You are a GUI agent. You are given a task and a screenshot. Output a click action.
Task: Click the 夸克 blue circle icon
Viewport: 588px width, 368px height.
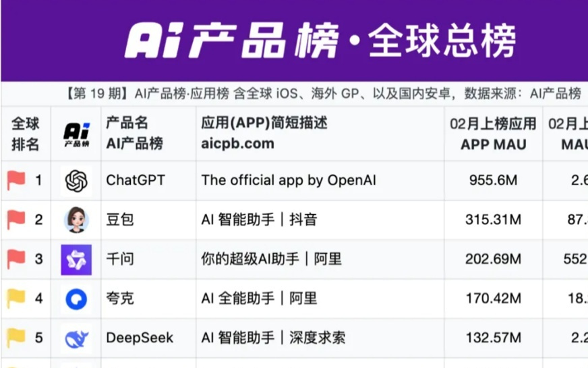pos(76,299)
